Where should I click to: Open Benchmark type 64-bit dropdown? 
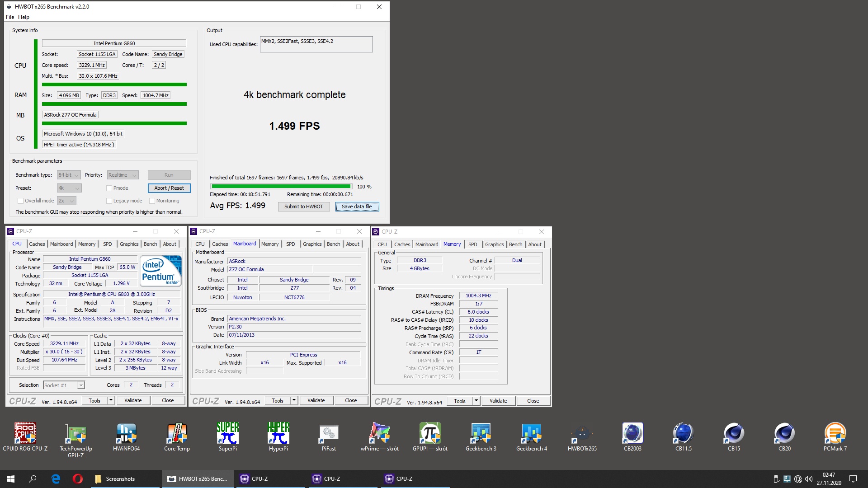coord(69,175)
